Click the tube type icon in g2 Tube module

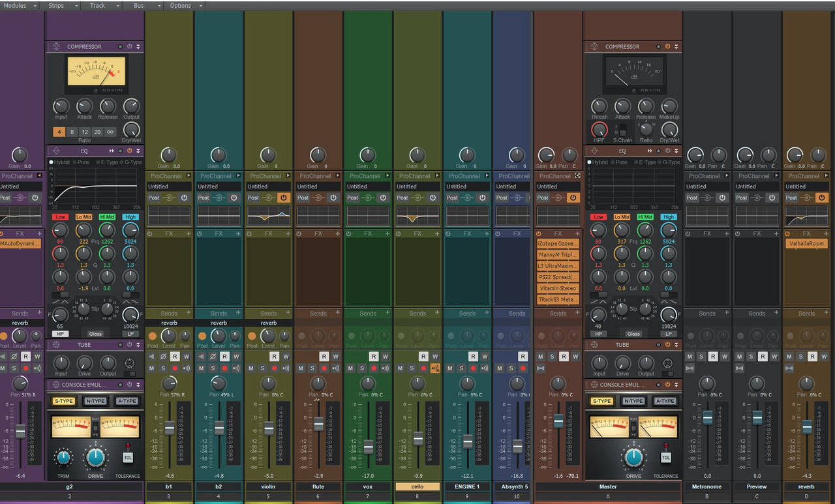(129, 363)
